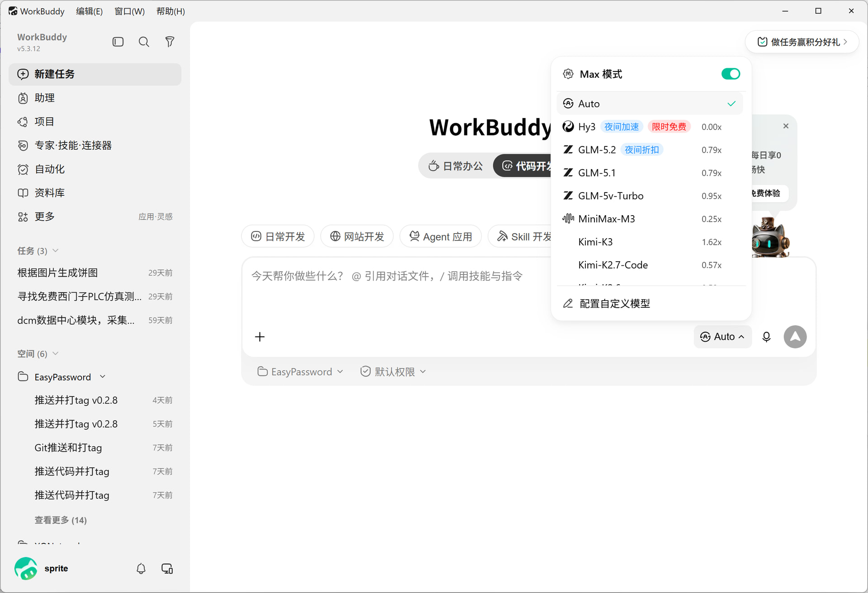Collapse the Auto model selector dropdown
The image size is (868, 593).
[722, 337]
